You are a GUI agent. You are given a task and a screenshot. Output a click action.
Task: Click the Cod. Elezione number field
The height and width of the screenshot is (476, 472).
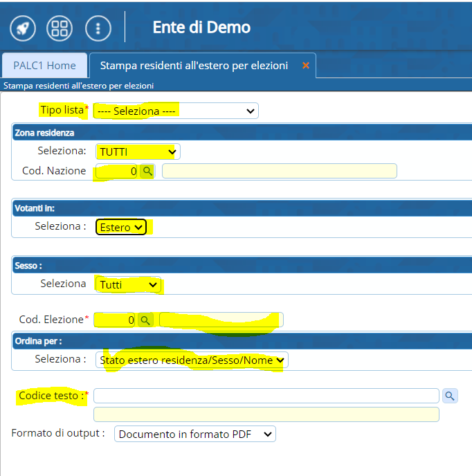tap(115, 320)
